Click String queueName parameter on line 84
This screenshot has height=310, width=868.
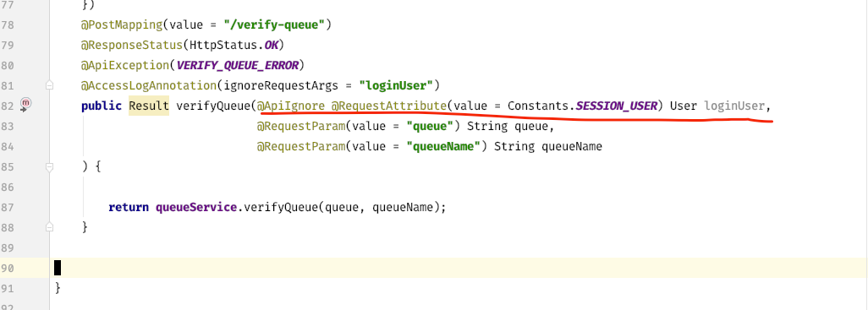547,146
